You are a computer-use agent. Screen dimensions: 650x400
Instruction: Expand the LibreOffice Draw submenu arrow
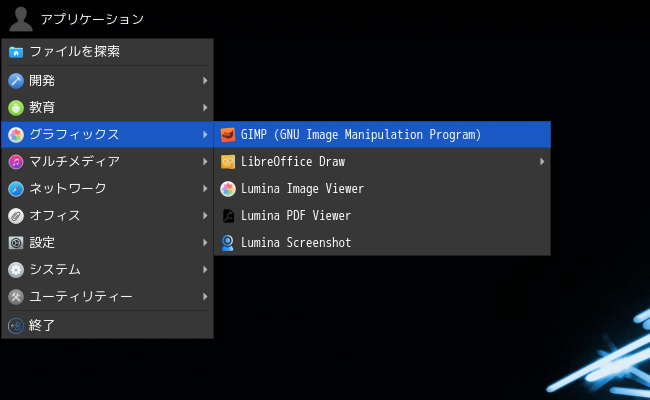click(x=542, y=162)
